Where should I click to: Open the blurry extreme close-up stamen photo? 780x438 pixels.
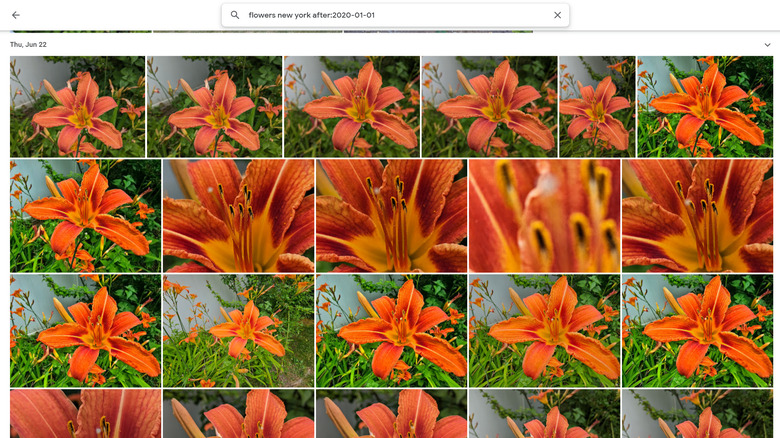click(x=544, y=216)
